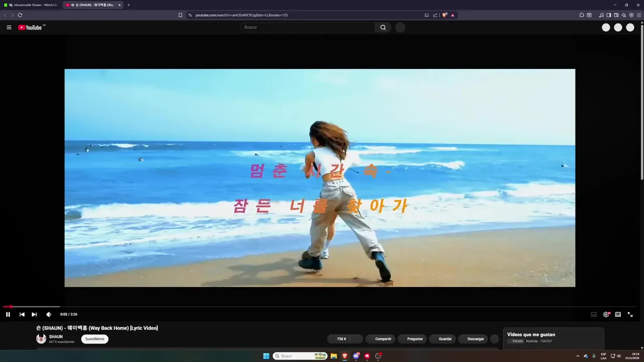Screen dimensions: 644x362
Task: Open the first round icon on YouTube's header right
Action: [606, 28]
